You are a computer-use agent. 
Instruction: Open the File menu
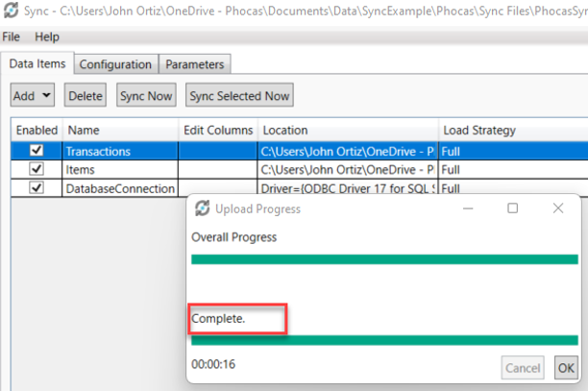tap(12, 37)
